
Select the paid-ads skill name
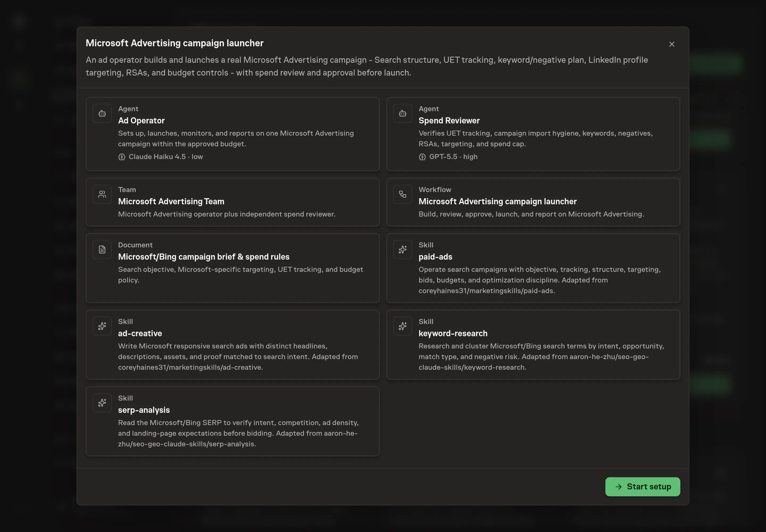[435, 257]
